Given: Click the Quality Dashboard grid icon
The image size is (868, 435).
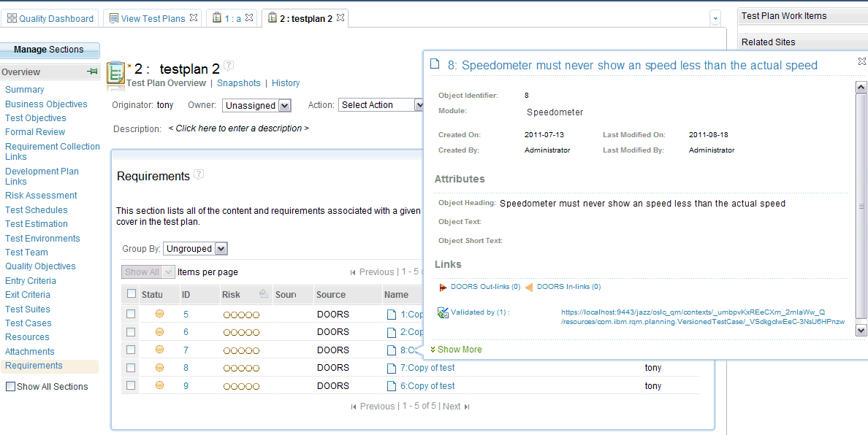Looking at the screenshot, I should 12,18.
